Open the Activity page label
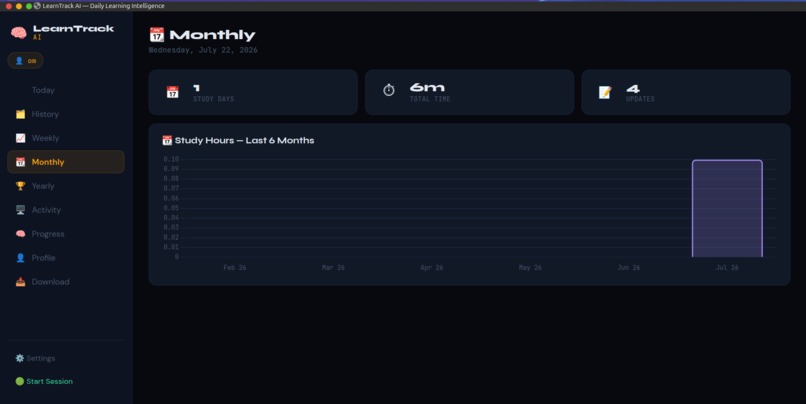806x404 pixels. tap(46, 210)
